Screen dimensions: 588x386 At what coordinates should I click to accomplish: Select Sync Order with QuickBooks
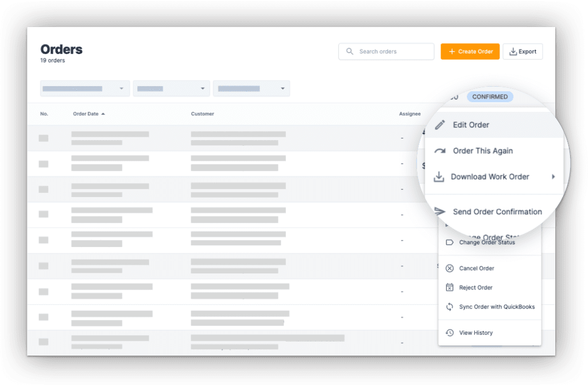pyautogui.click(x=490, y=307)
